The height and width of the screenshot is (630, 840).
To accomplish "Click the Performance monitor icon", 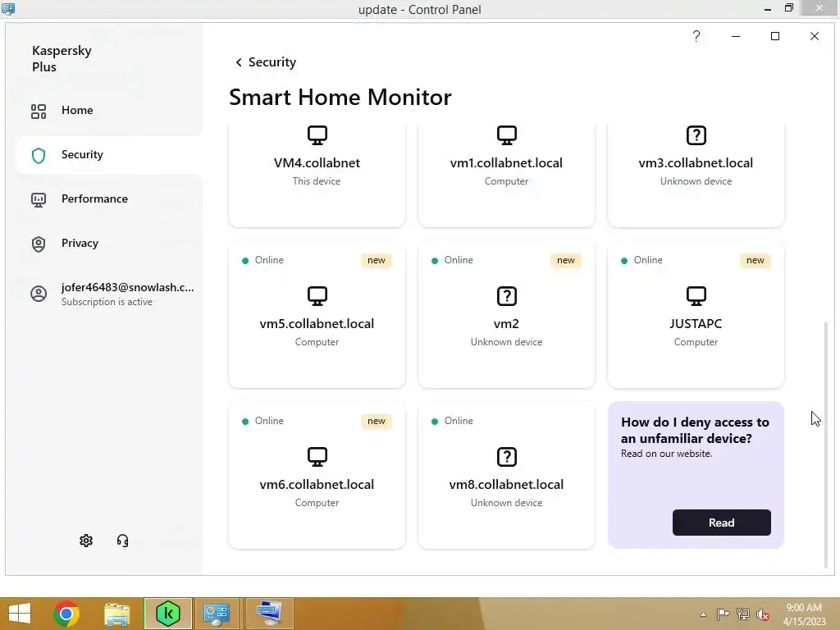I will coord(39,200).
